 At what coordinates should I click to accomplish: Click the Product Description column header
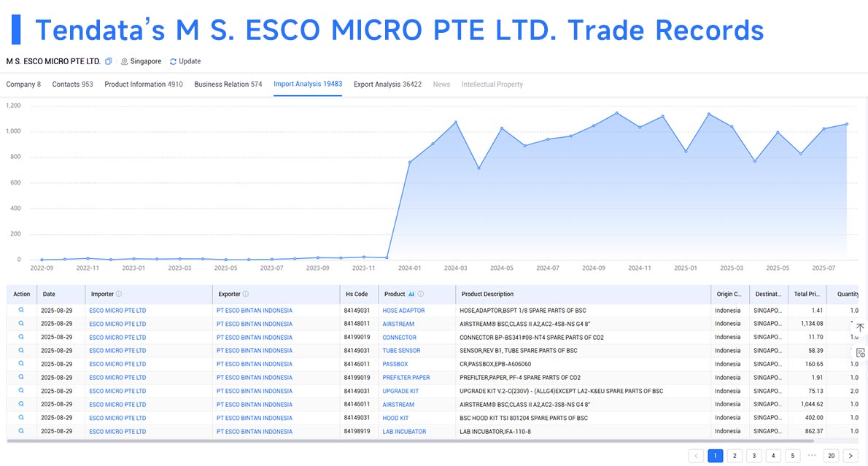(x=583, y=294)
